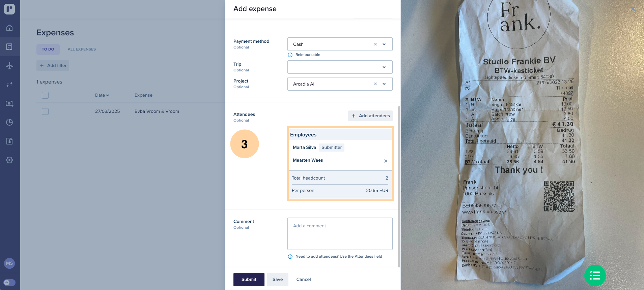Select the To Do tab

point(48,49)
